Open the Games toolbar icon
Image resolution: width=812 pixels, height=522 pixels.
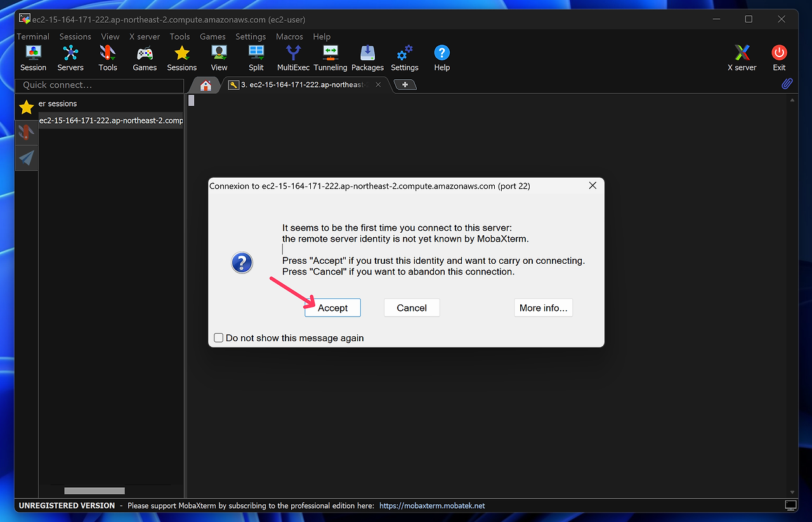(x=145, y=58)
